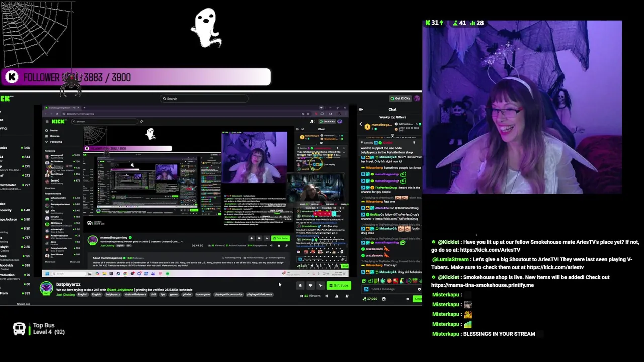Click the 17,020 KICKs balance
Image resolution: width=644 pixels, height=362 pixels.
(370, 299)
